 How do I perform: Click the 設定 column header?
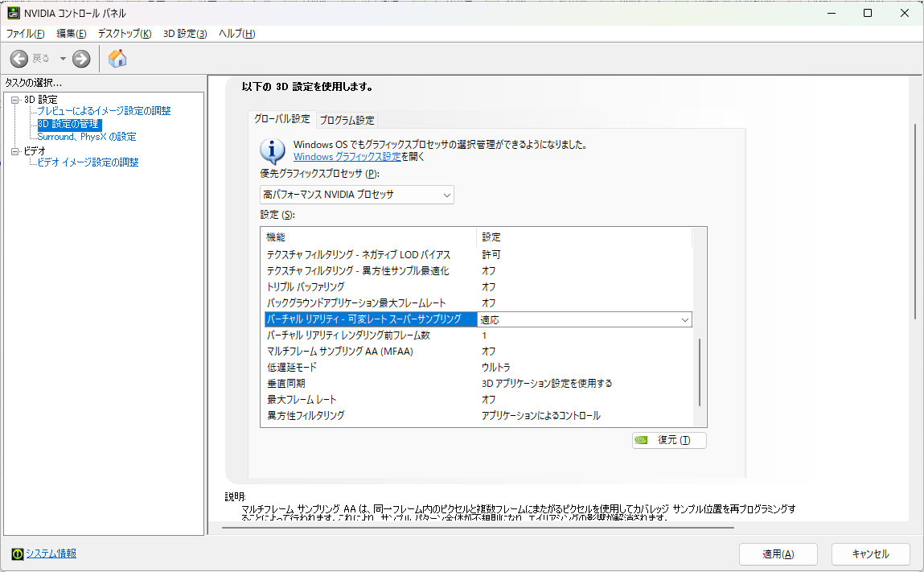tap(584, 237)
